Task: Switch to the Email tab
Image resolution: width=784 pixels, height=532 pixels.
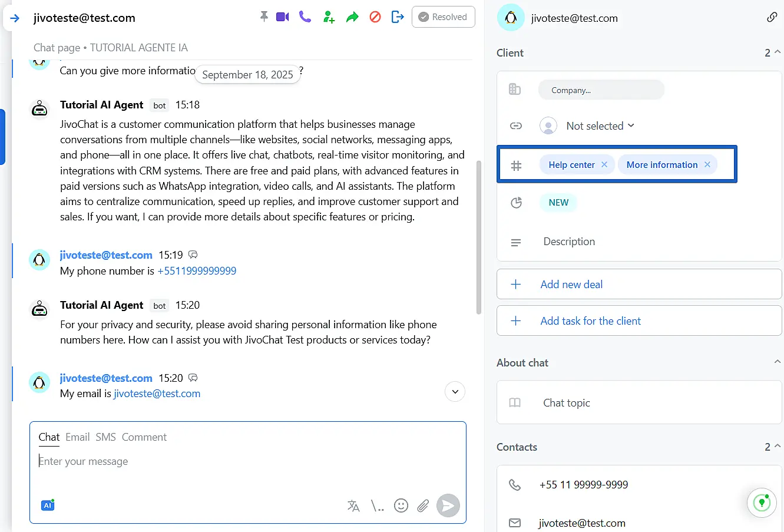Action: (77, 437)
